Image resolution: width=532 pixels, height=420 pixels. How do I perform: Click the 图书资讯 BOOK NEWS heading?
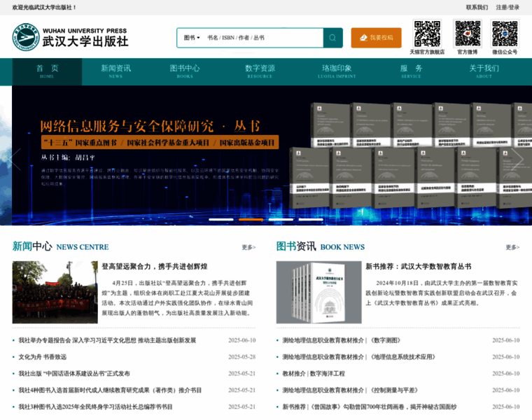pos(321,246)
